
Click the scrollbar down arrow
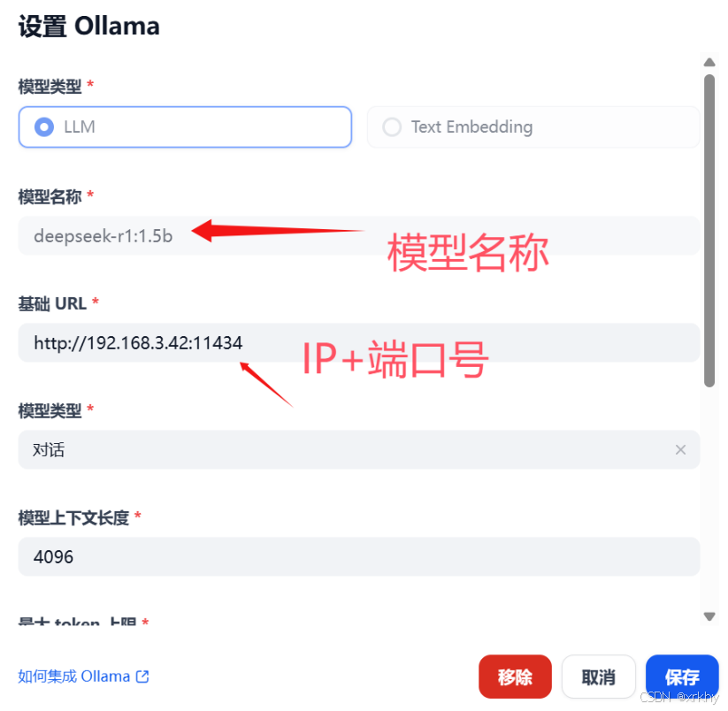[709, 616]
